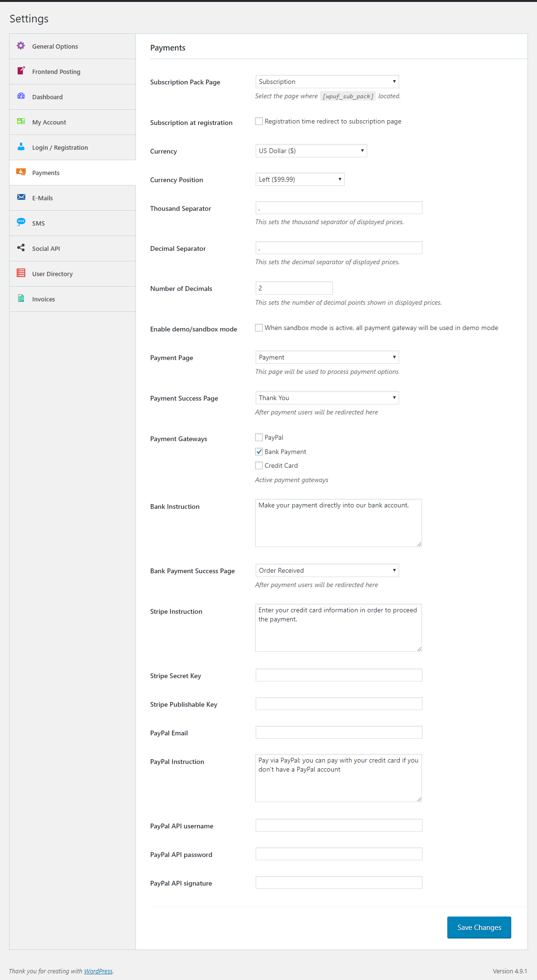537x980 pixels.
Task: Click the E-Mails envelope icon
Action: (x=21, y=197)
